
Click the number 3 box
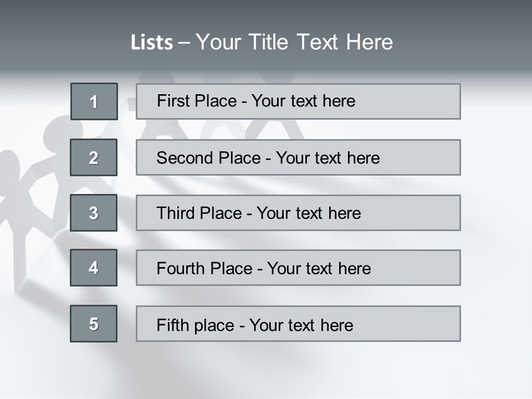(x=94, y=213)
